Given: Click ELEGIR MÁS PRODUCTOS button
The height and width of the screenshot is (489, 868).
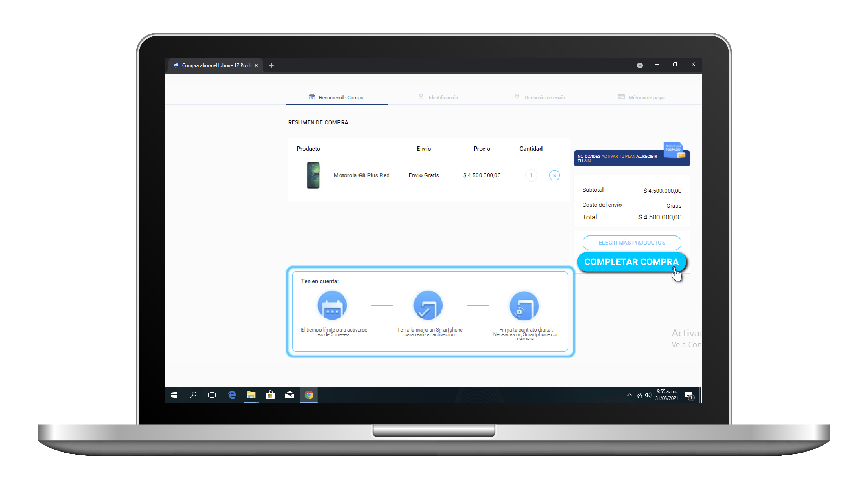Looking at the screenshot, I should coord(631,243).
